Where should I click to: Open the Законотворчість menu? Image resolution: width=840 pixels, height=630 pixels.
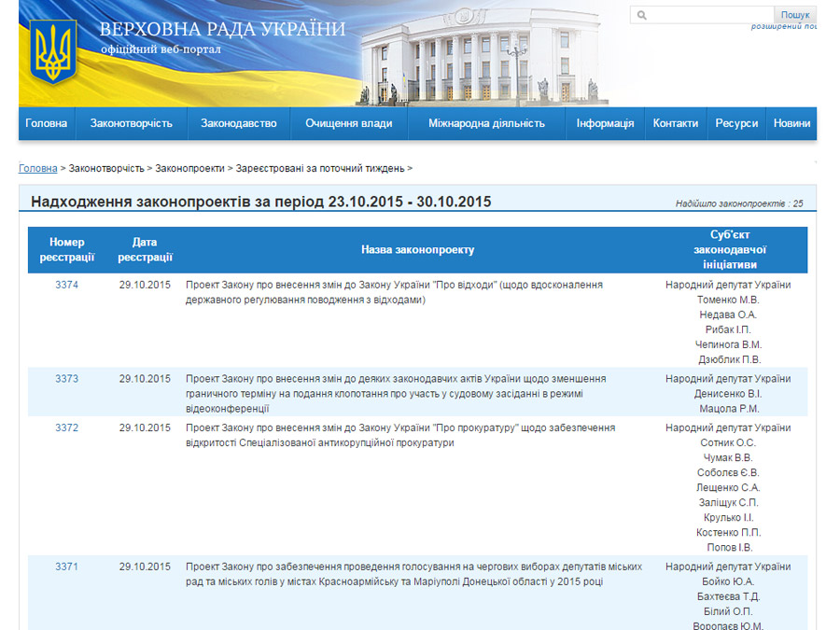(x=132, y=123)
